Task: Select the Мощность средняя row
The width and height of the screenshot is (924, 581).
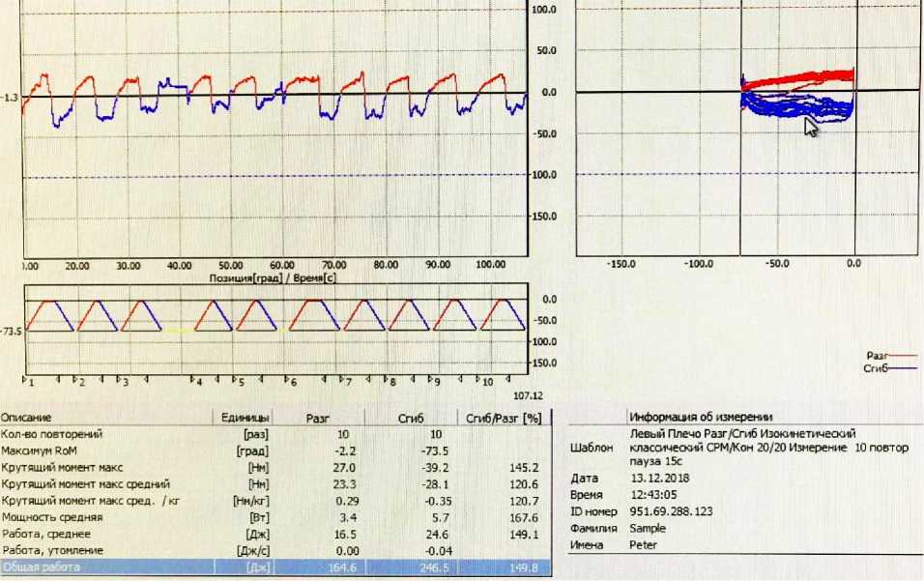Action: pyautogui.click(x=275, y=517)
